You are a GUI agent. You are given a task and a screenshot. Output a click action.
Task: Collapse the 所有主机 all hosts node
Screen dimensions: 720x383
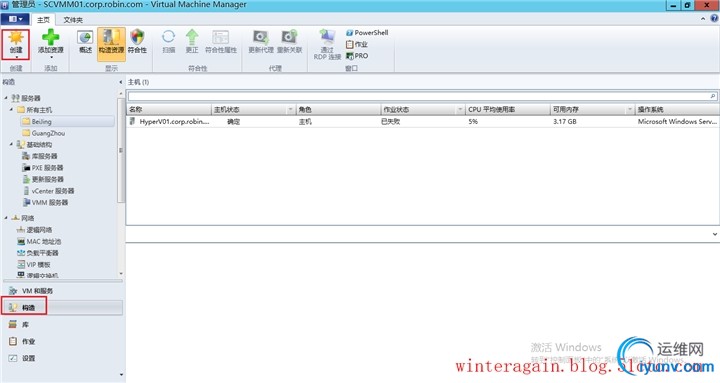pos(11,109)
